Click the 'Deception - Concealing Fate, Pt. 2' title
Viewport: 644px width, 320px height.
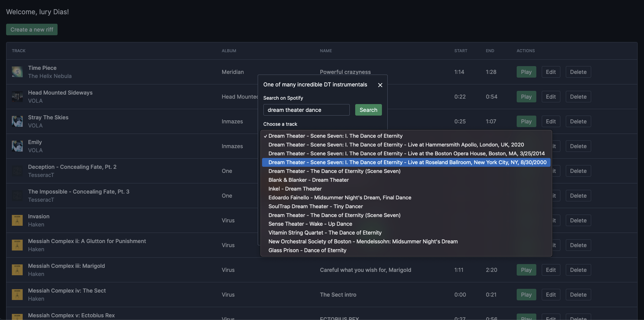pos(72,167)
